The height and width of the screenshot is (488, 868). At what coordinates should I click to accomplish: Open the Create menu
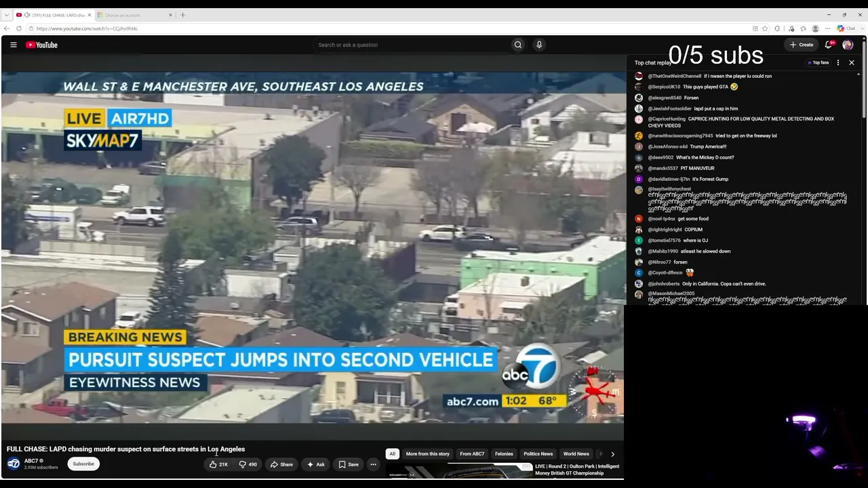801,45
